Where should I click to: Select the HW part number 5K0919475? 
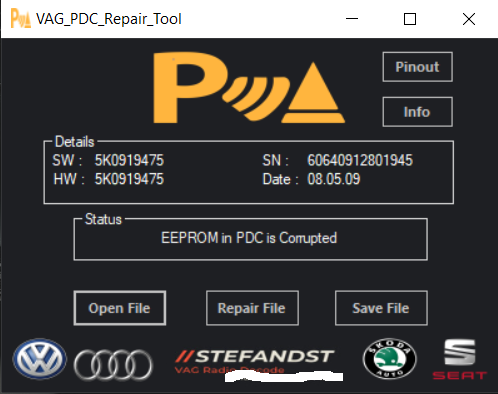tap(129, 179)
